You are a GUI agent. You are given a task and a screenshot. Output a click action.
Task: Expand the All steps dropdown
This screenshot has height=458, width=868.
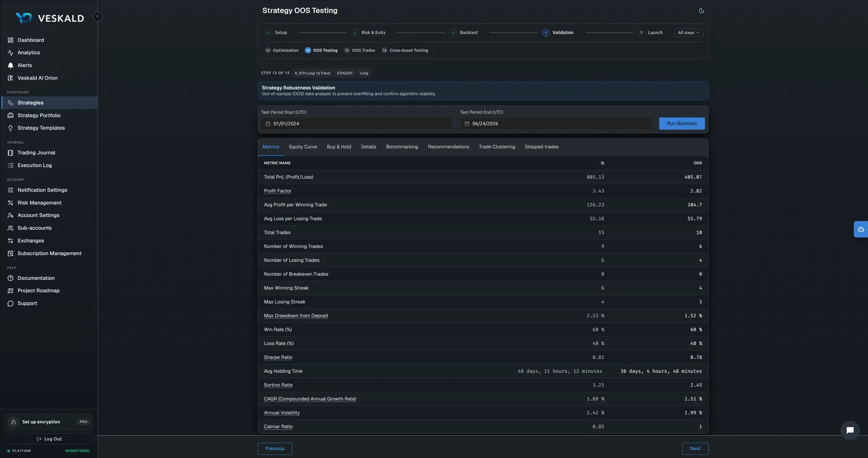(x=689, y=33)
